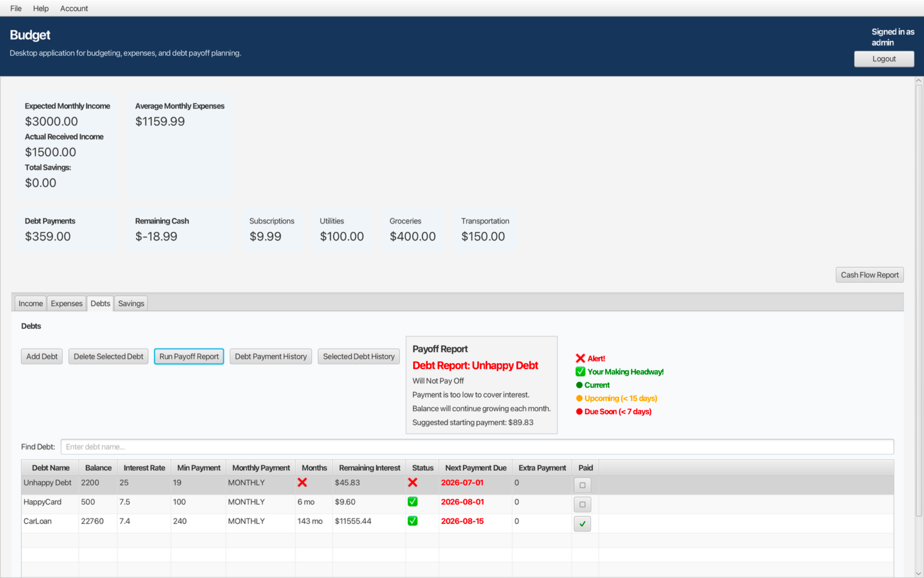Click the red X status icon for Unhappy Debt

pyautogui.click(x=412, y=482)
